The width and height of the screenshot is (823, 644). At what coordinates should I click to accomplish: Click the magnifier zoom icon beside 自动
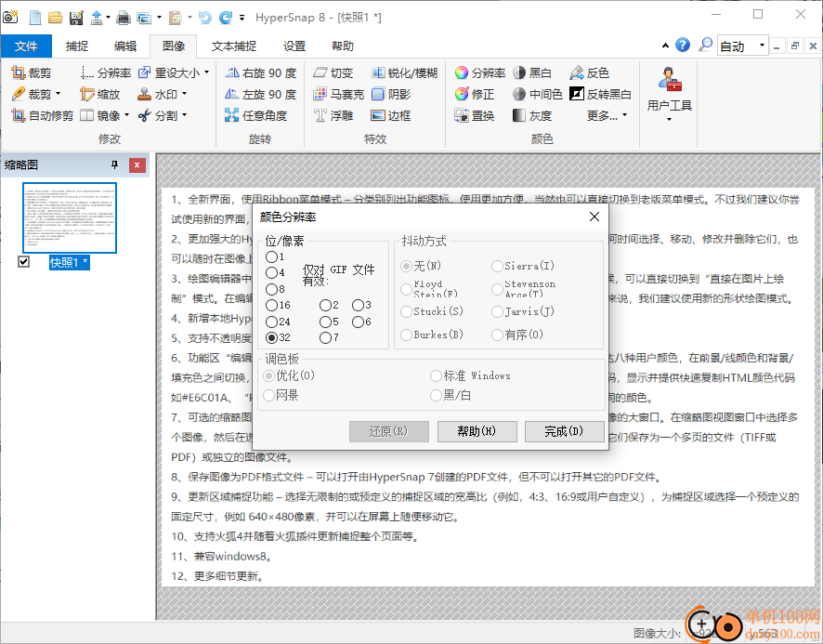705,45
